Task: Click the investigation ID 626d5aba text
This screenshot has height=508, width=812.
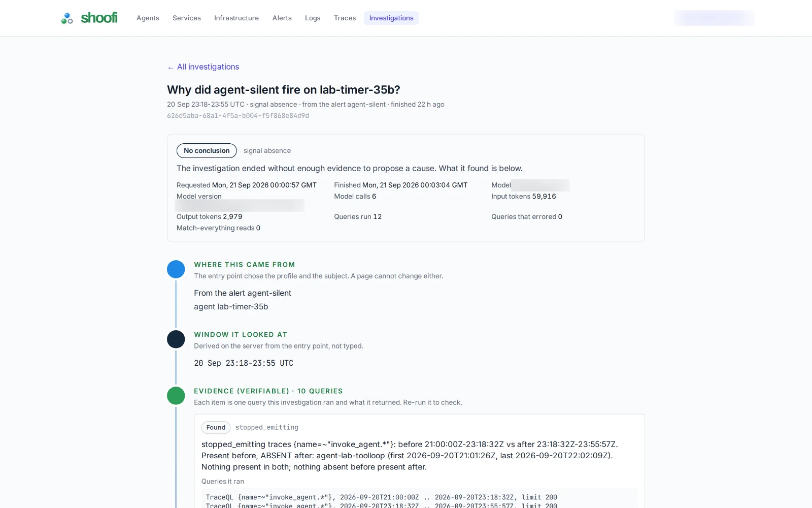Action: [x=238, y=116]
